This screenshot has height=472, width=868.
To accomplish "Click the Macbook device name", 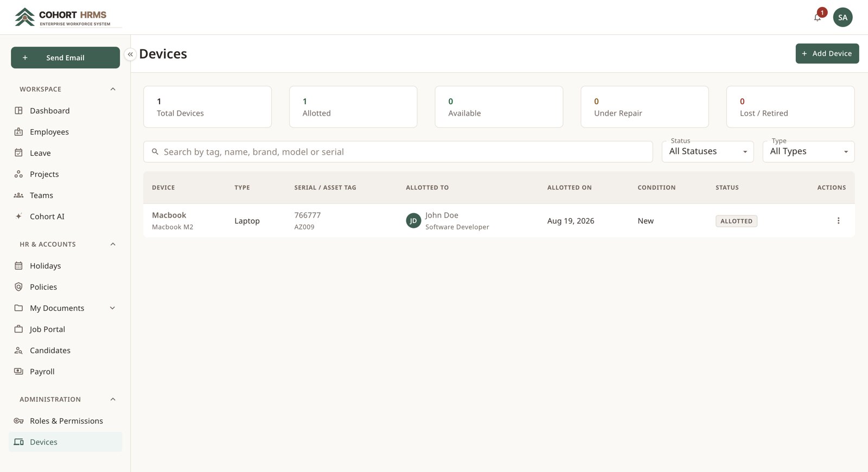I will click(169, 215).
